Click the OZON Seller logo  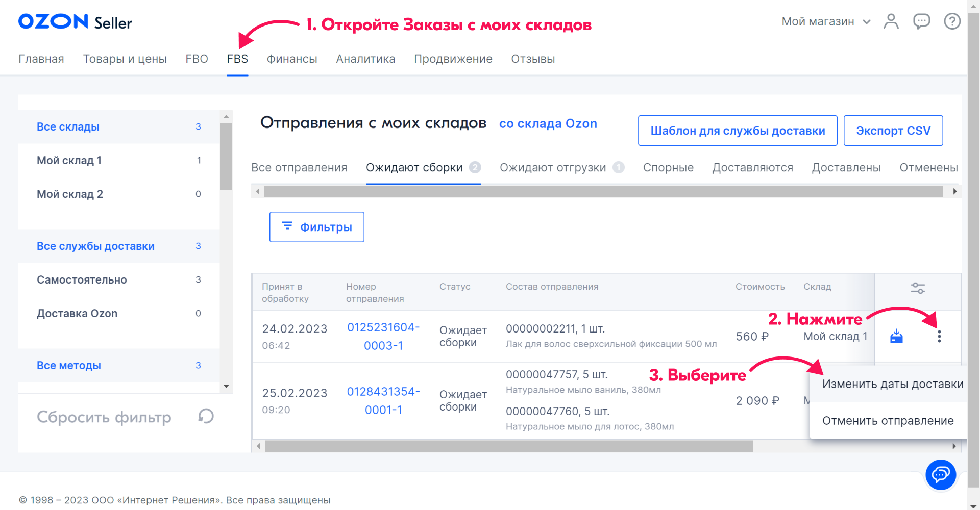(x=75, y=22)
